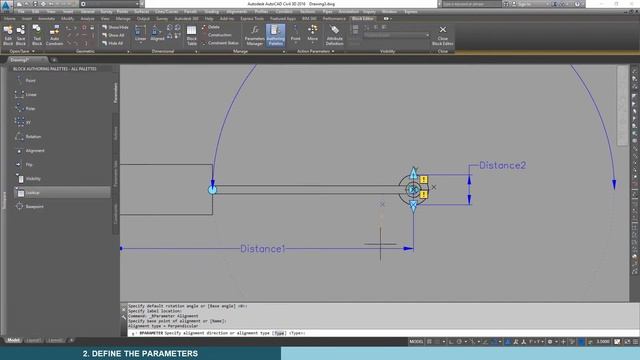This screenshot has width=640, height=360.
Task: Toggle grid display in status bar
Action: 429,341
